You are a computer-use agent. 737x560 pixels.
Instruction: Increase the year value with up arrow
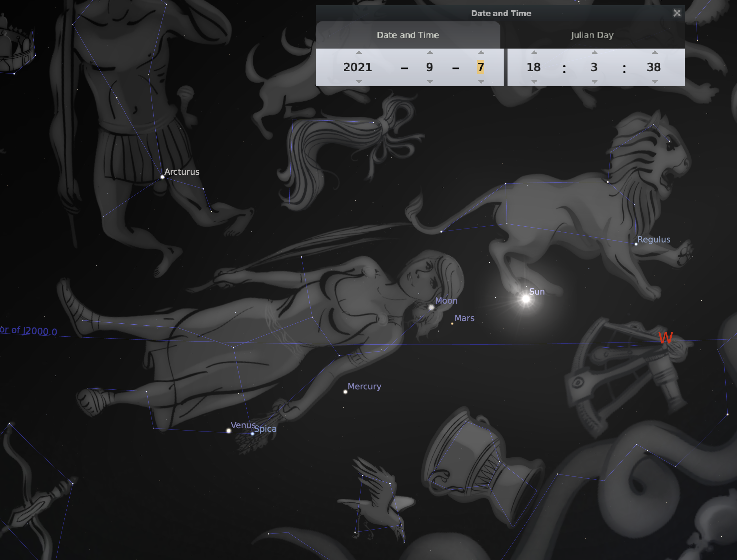coord(359,52)
